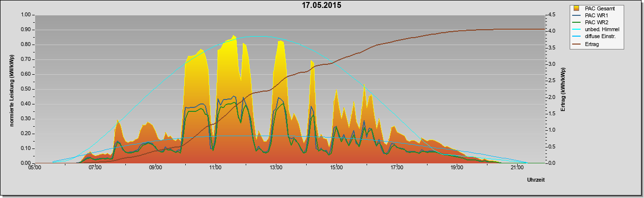The width and height of the screenshot is (644, 198).
Task: Click the PAC Gesamt legend color swatch
Action: pyautogui.click(x=577, y=8)
